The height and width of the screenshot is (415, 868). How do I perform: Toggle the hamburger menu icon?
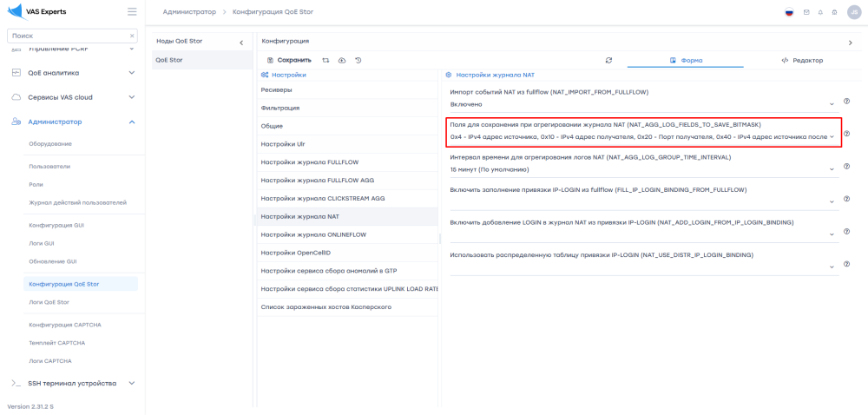(132, 11)
